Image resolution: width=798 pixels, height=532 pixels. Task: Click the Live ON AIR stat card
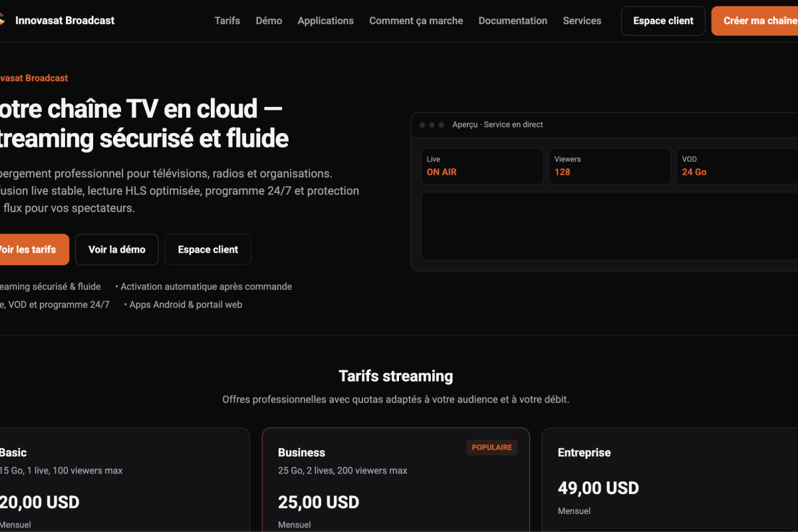[482, 166]
